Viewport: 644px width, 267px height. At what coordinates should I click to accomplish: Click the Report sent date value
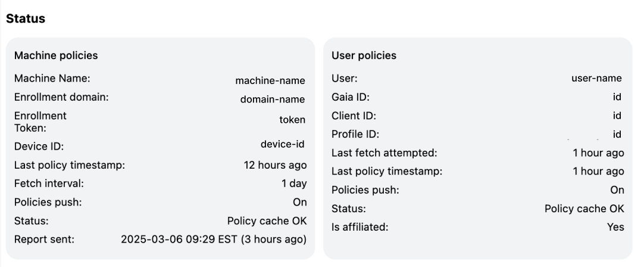coord(214,240)
